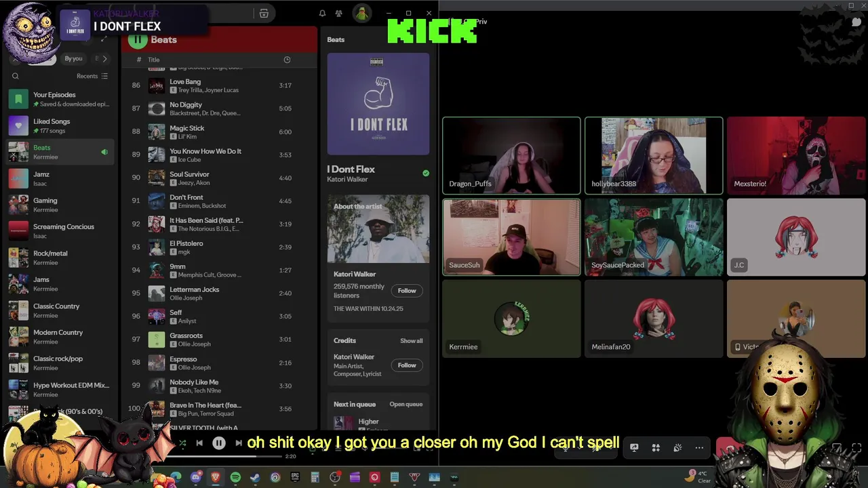Click I Dont Flex album artwork
Image resolution: width=868 pixels, height=488 pixels.
coord(378,104)
